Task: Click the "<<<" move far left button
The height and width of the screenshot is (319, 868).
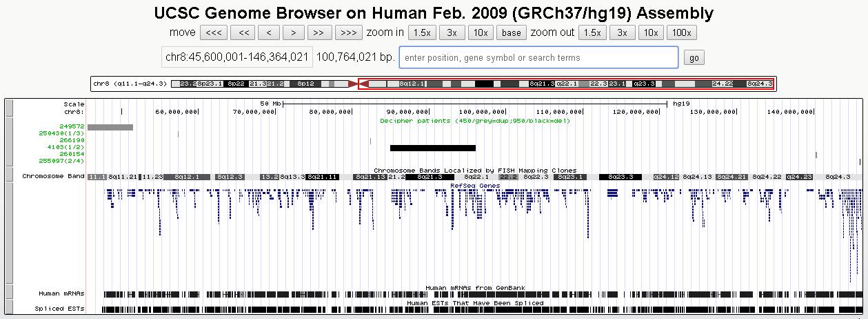Action: coord(214,32)
